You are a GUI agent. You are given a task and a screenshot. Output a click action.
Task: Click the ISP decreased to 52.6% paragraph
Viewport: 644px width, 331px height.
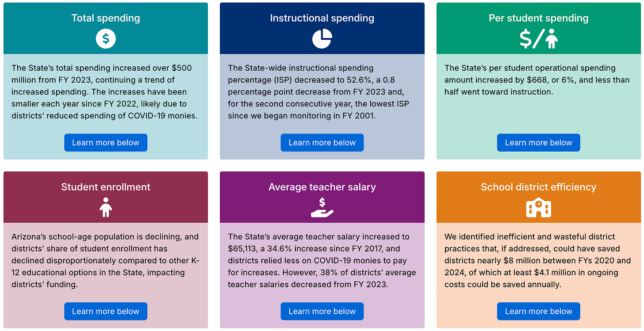(x=318, y=92)
